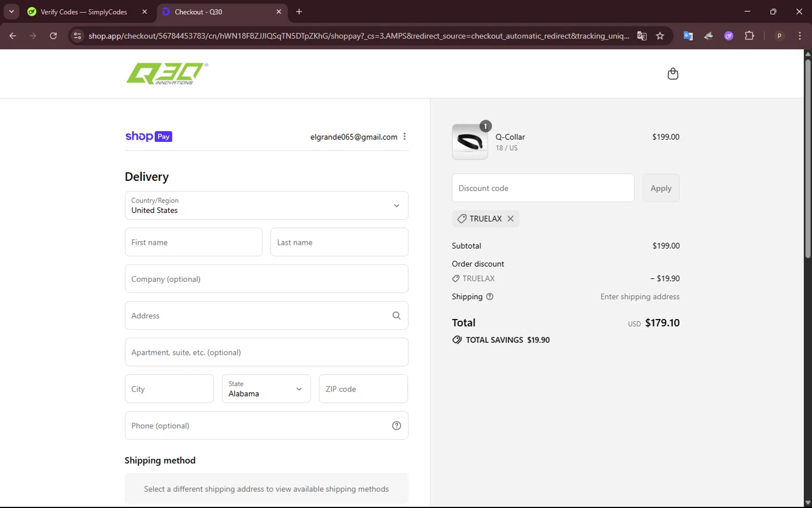Click the TOTAL SAVINGS $19.90 text
Image resolution: width=812 pixels, height=508 pixels.
click(508, 340)
